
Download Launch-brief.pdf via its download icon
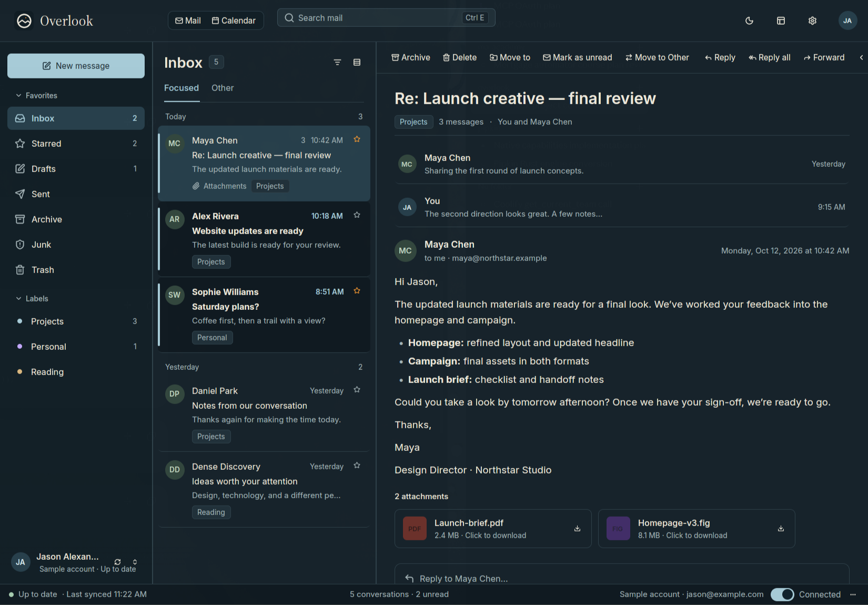tap(577, 528)
